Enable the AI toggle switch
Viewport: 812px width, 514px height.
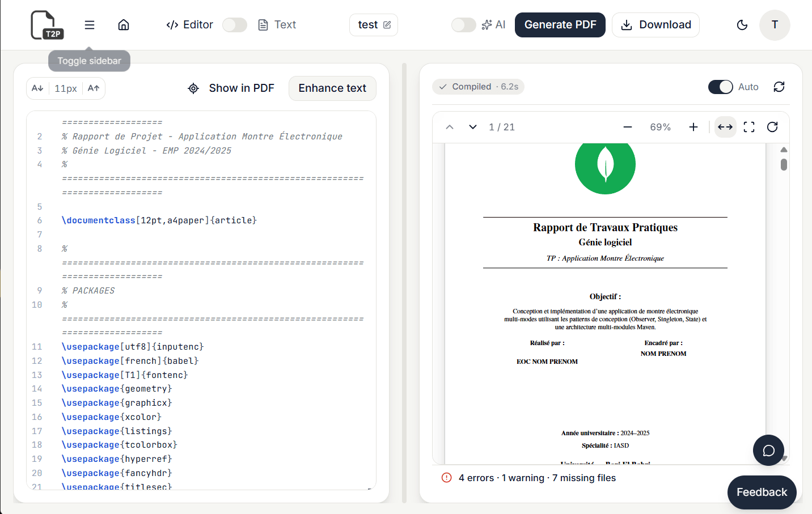[x=464, y=25]
